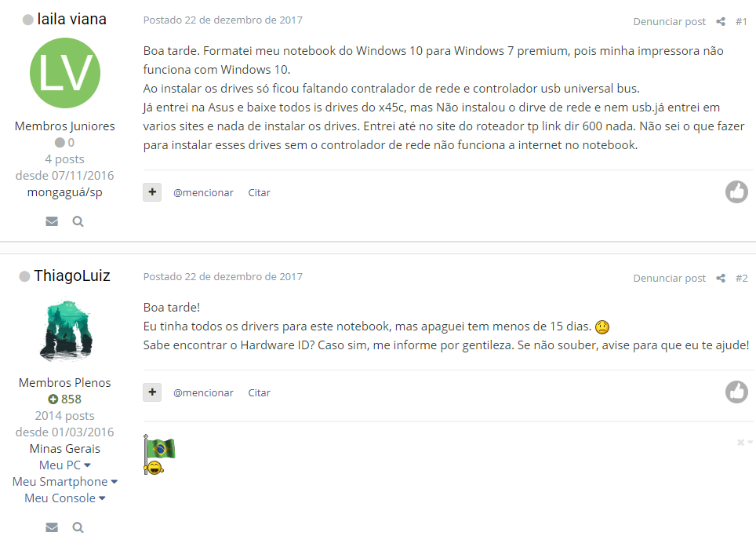The image size is (756, 547).
Task: Send message to ThiagoLuiz envelope icon
Action: point(52,527)
